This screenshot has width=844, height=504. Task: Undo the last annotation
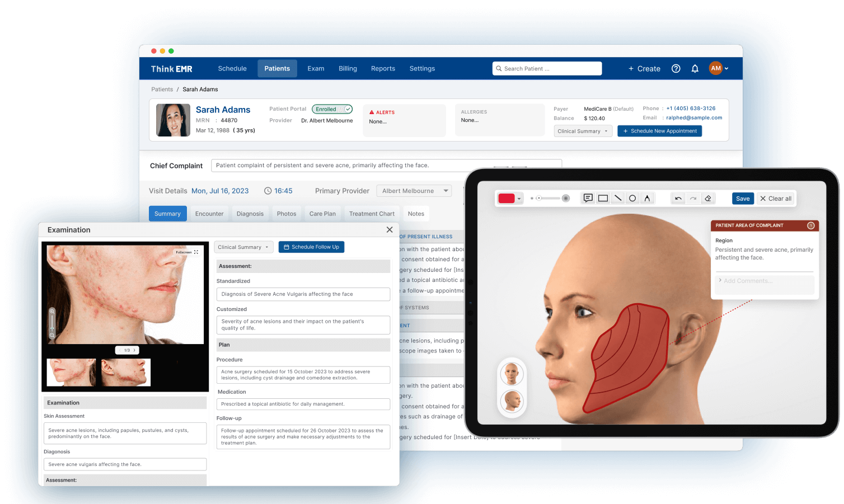[679, 197]
